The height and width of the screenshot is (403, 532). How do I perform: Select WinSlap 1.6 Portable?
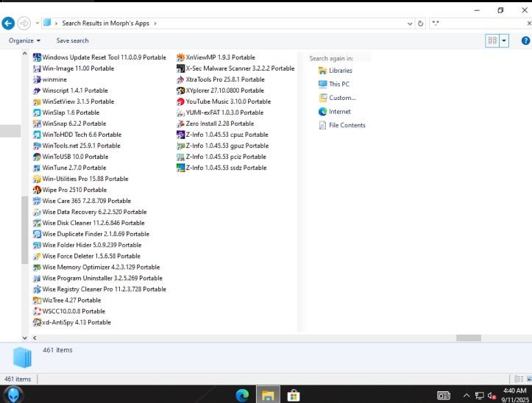66,113
